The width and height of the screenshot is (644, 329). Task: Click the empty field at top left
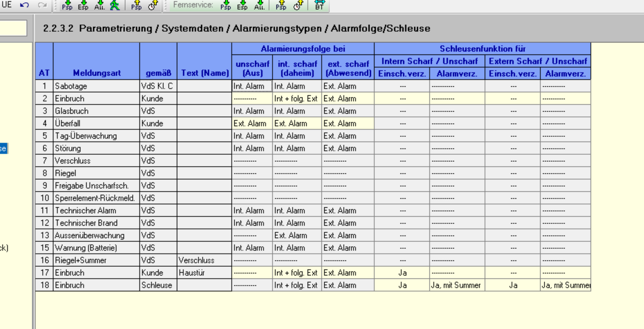[x=13, y=28]
